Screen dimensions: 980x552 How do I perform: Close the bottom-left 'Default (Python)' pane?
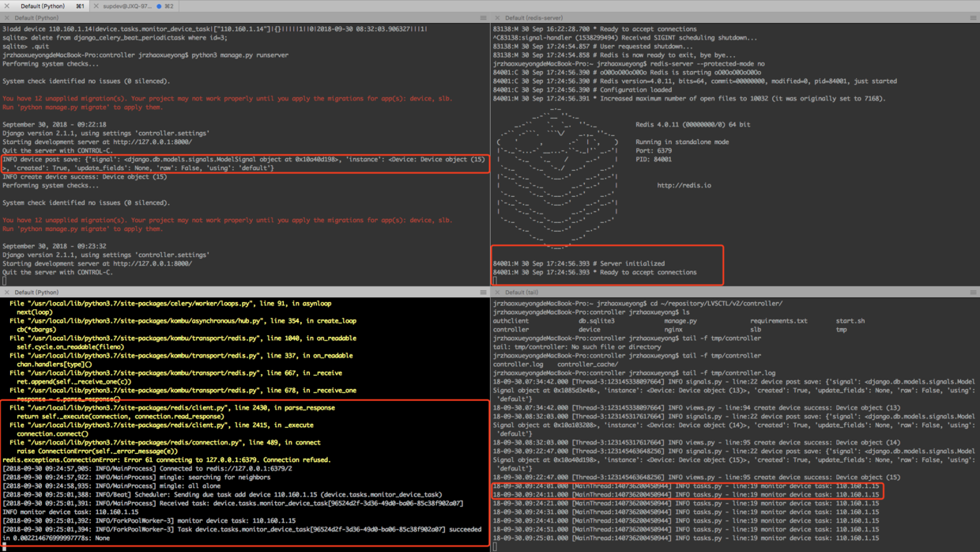(x=6, y=292)
